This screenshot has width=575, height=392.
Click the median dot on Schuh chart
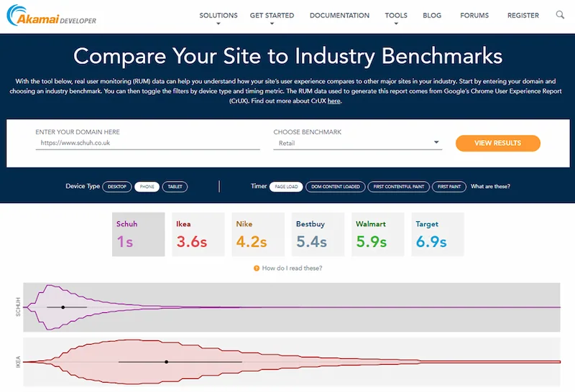63,307
